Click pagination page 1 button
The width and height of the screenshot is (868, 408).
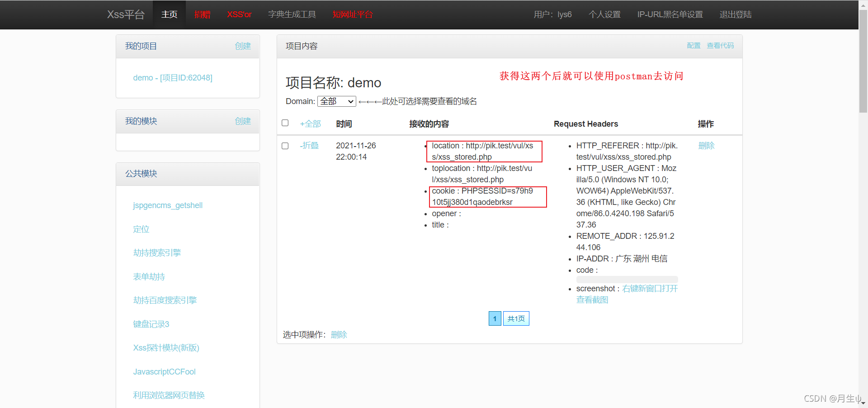(495, 318)
